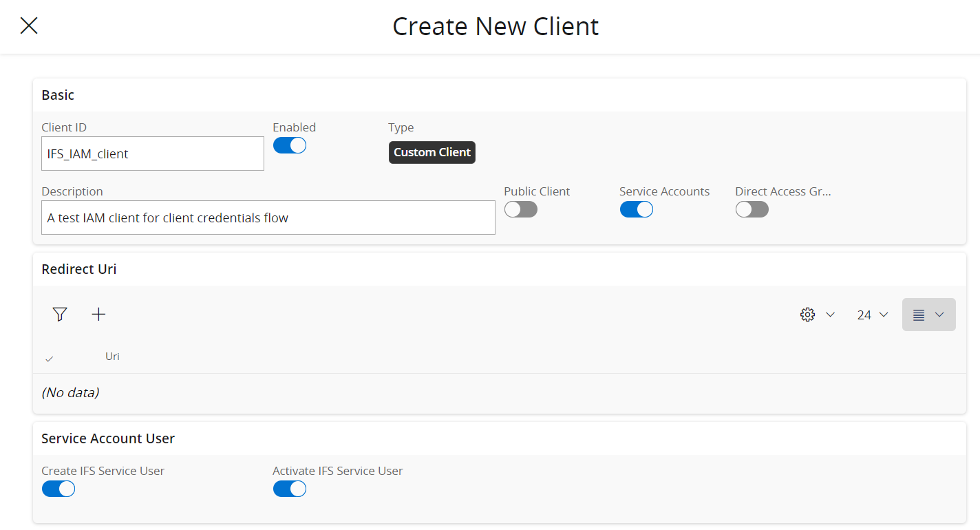Disable the Service Accounts toggle
980x530 pixels.
pos(636,209)
